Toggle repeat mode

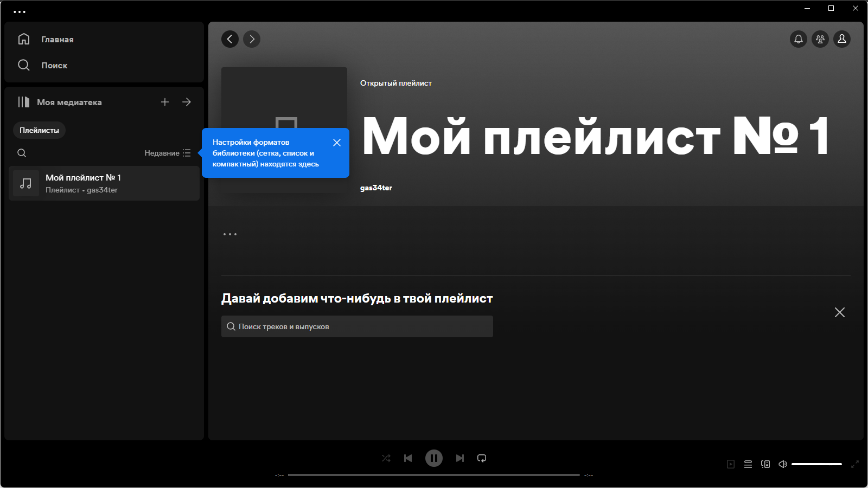(x=482, y=458)
